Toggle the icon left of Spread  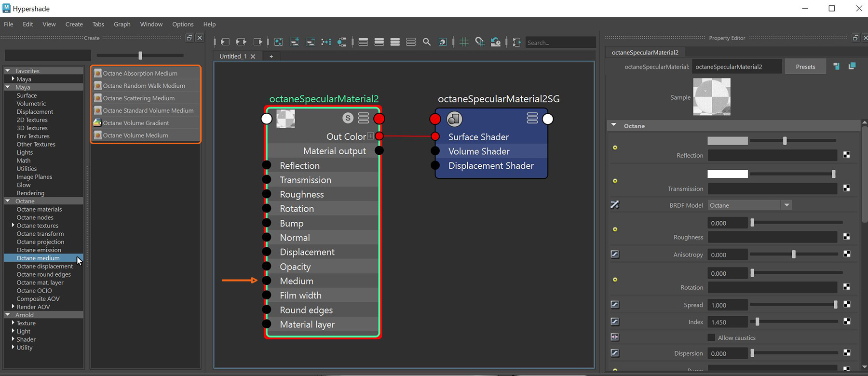615,305
